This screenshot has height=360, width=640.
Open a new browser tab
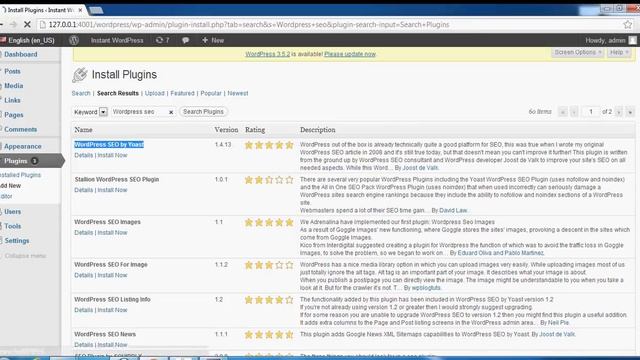96,10
